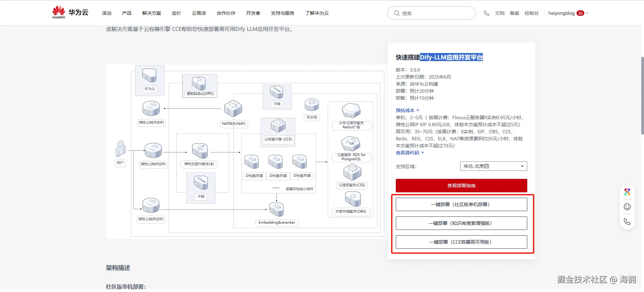This screenshot has height=292, width=644.
Task: Click the 社区版单机部署： subheading
Action: [x=126, y=287]
